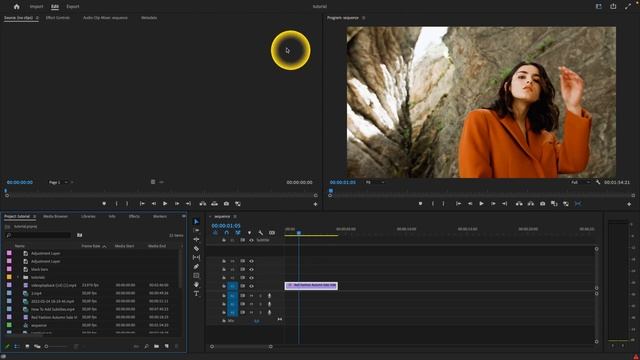The image size is (640, 360).
Task: Click the New Item icon in Project panel
Action: 167,346
